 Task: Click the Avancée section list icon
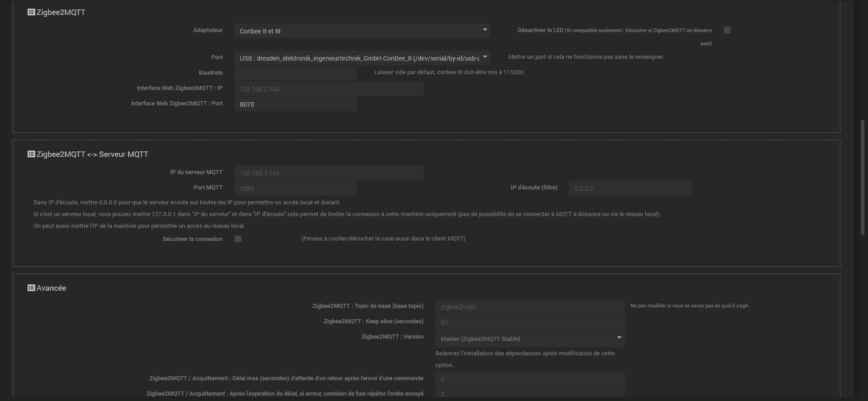(x=31, y=288)
